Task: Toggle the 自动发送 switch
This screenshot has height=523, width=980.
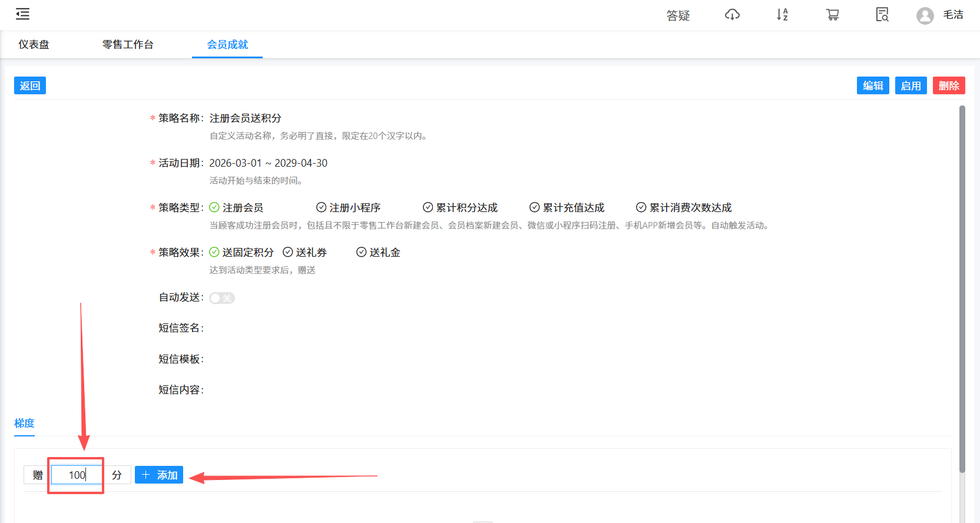Action: click(x=222, y=298)
